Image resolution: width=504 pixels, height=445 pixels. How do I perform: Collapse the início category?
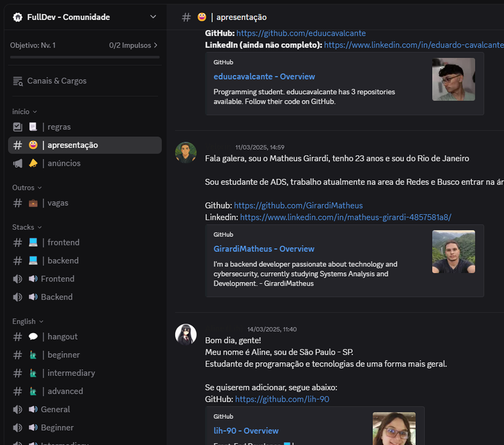(25, 112)
